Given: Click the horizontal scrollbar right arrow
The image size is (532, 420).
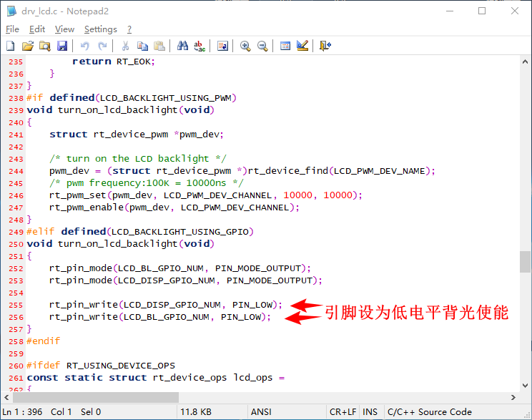Looking at the screenshot, I should click(x=512, y=397).
